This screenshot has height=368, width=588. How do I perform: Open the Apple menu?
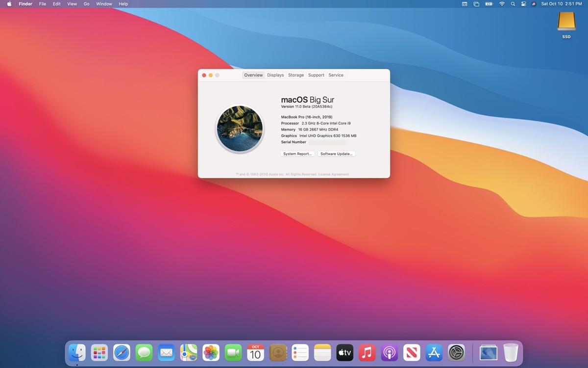point(9,4)
